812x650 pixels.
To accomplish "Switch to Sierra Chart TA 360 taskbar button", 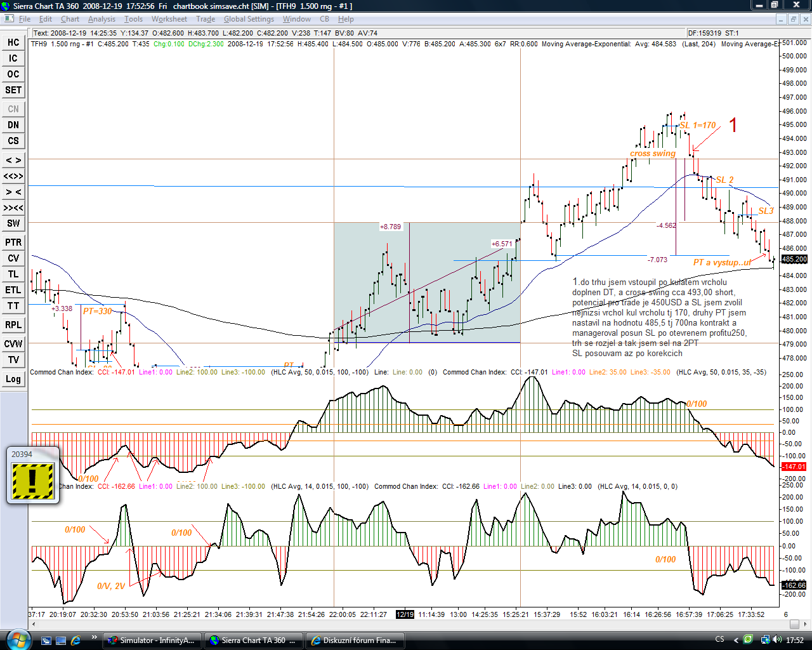I will pos(254,640).
